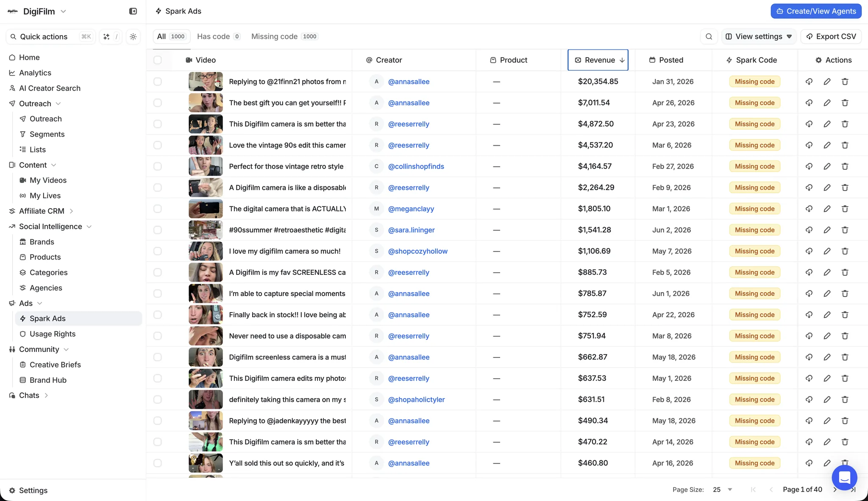Viewport: 868px width, 501px height.
Task: Click the pencil icon in the @collinshopfinds row
Action: 827,166
